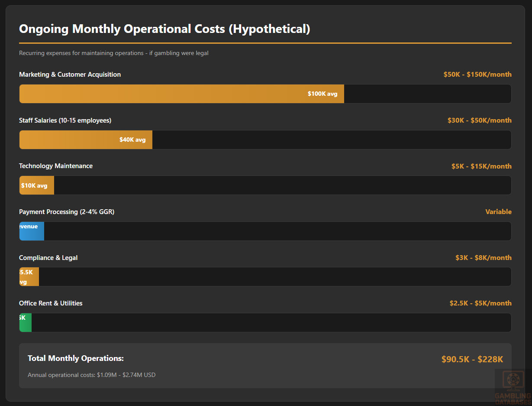Click the Marketing & Customer Acquisition label
The height and width of the screenshot is (406, 532).
tap(70, 75)
